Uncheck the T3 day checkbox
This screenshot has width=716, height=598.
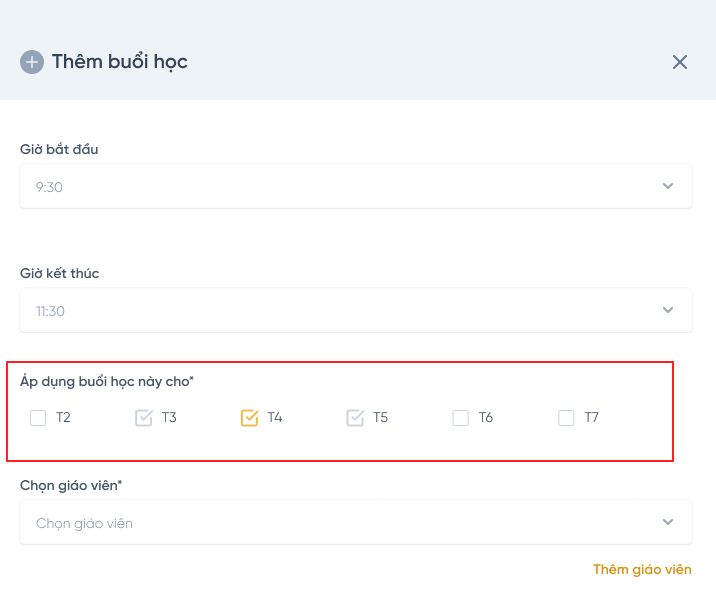144,418
